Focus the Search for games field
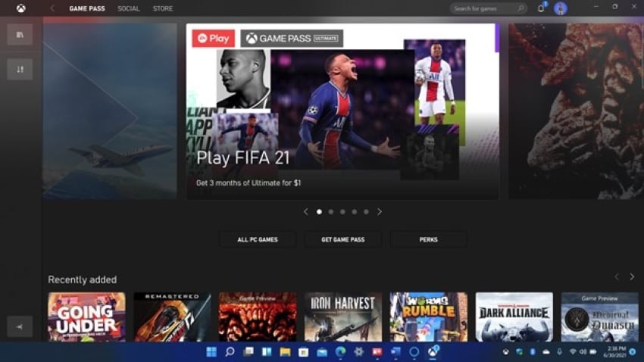Screen dimensions: 644x362 click(489, 8)
